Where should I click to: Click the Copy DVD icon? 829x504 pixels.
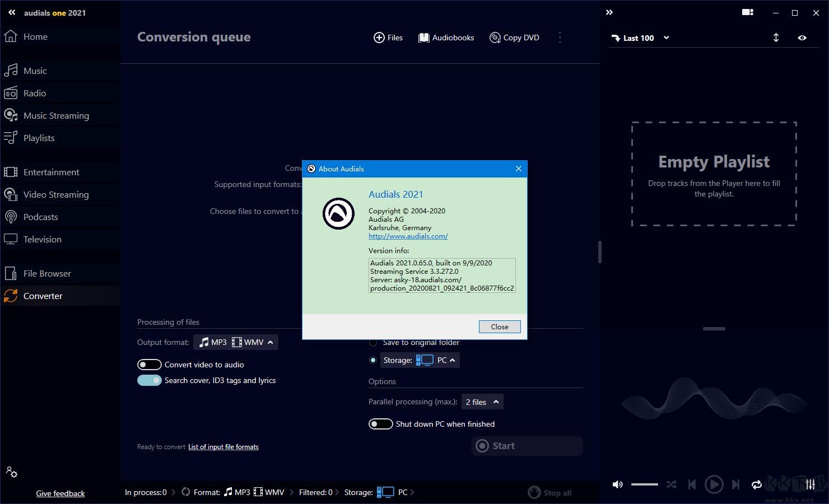495,38
